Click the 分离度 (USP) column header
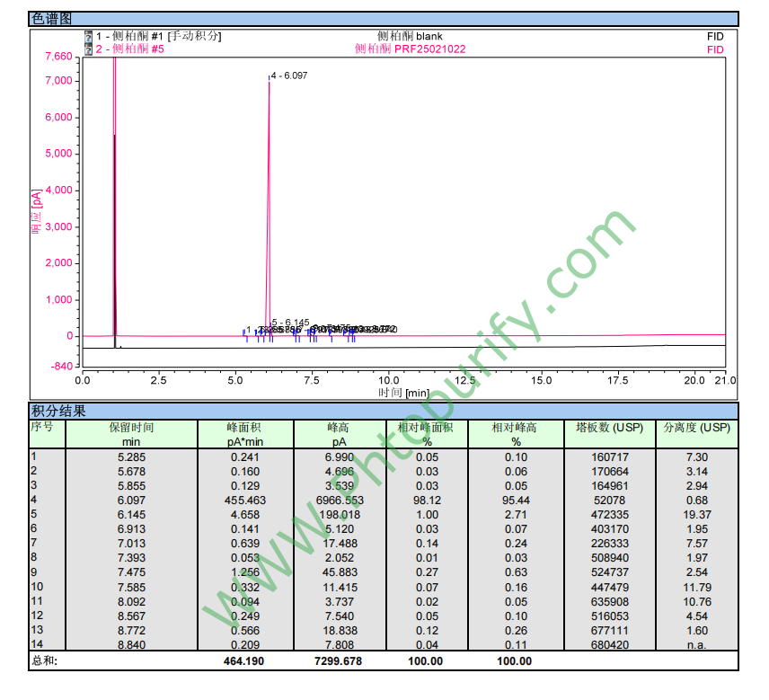The height and width of the screenshot is (700, 769). pos(696,428)
